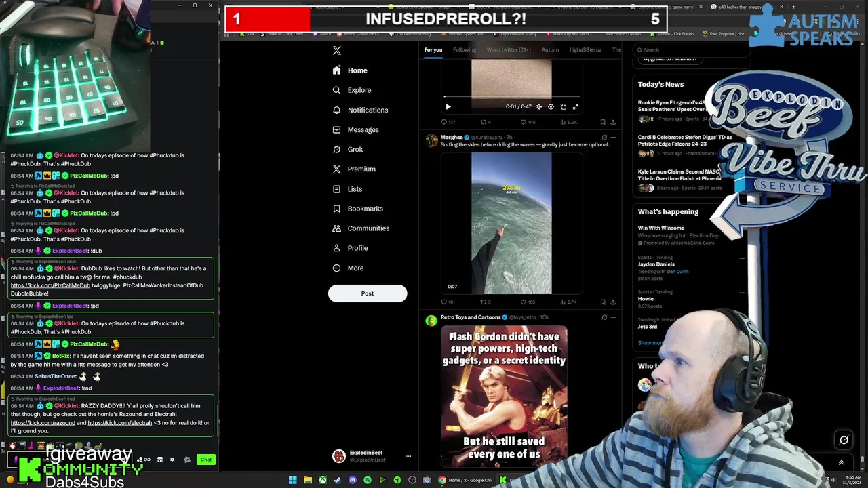This screenshot has height=488, width=868.
Task: Share the Masghaa post
Action: pyautogui.click(x=613, y=302)
